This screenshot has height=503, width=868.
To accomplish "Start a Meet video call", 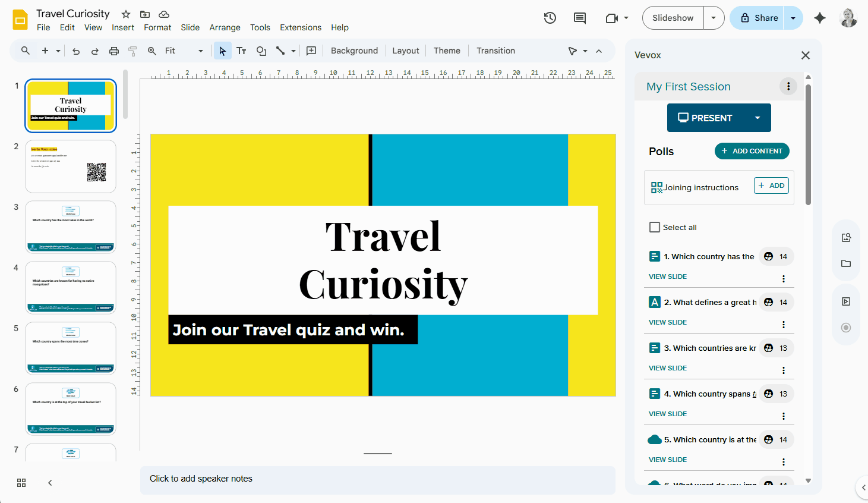I will coord(613,18).
